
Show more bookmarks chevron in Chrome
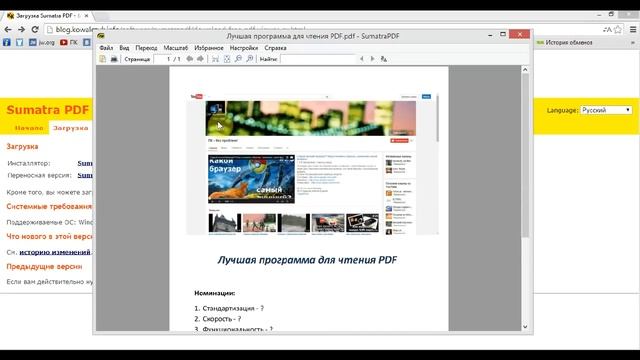click(633, 42)
